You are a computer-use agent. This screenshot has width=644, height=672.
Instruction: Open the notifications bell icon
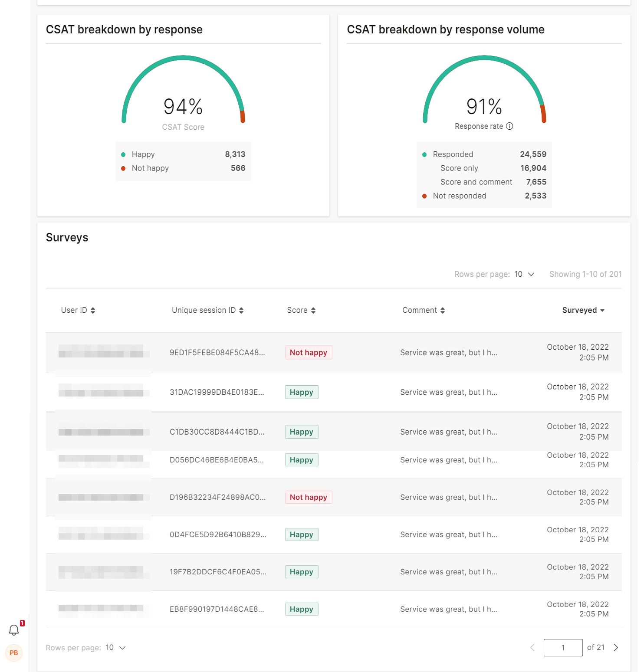click(x=14, y=630)
